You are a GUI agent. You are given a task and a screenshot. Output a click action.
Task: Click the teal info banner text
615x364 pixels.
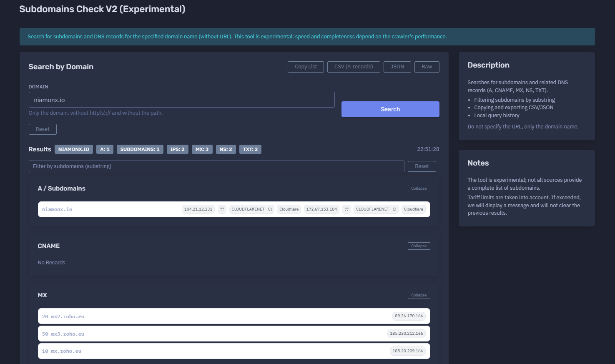[237, 37]
